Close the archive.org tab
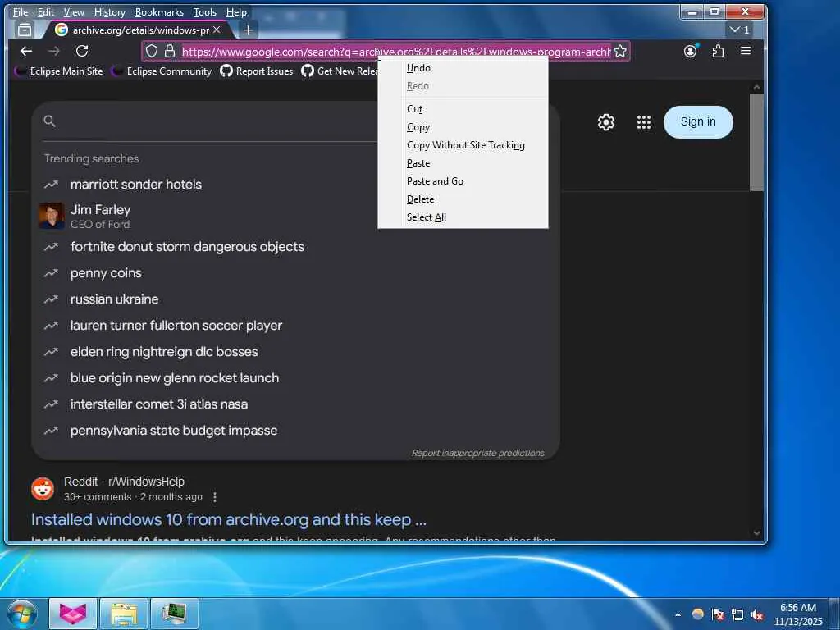This screenshot has width=840, height=630. click(217, 30)
